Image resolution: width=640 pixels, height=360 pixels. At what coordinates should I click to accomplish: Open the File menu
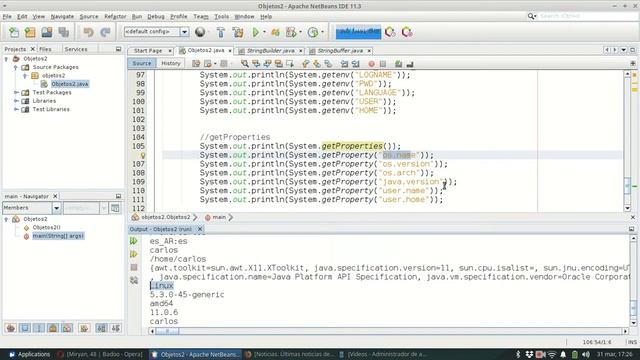[7, 16]
